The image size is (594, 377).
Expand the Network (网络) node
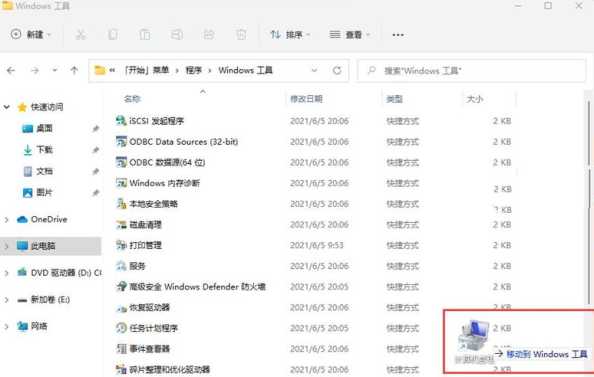[x=6, y=326]
